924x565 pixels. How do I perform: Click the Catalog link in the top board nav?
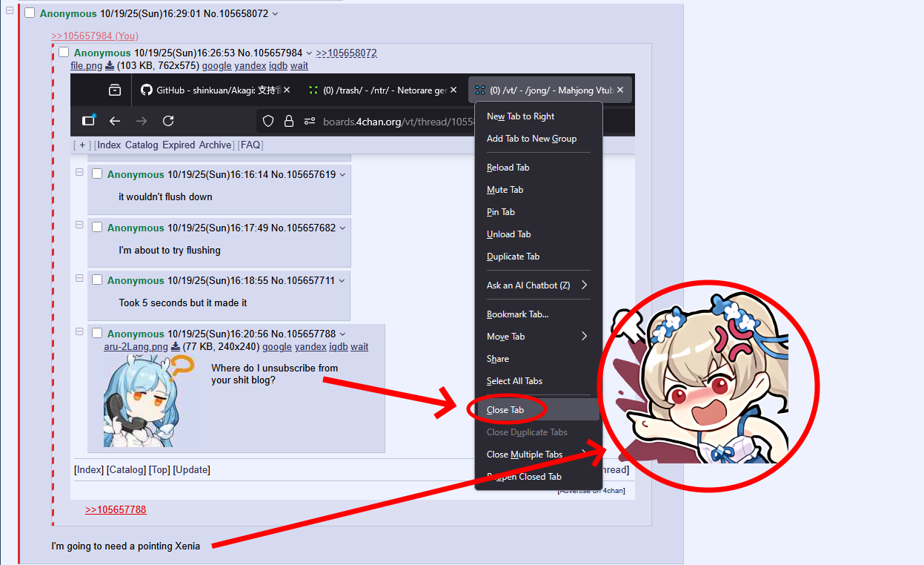click(x=142, y=145)
